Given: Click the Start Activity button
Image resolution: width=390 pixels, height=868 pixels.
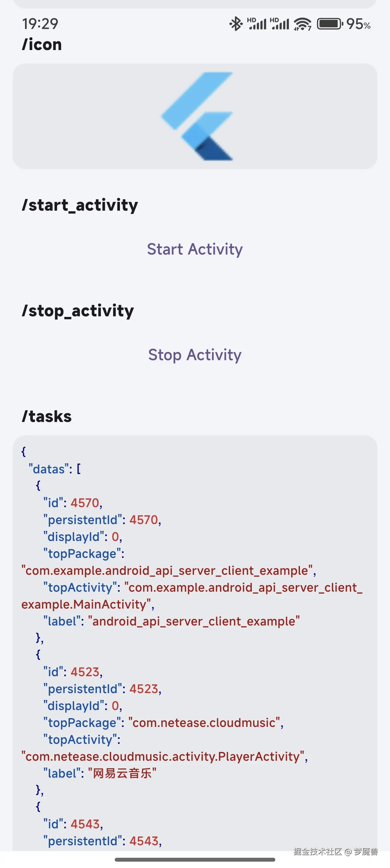Looking at the screenshot, I should 195,249.
